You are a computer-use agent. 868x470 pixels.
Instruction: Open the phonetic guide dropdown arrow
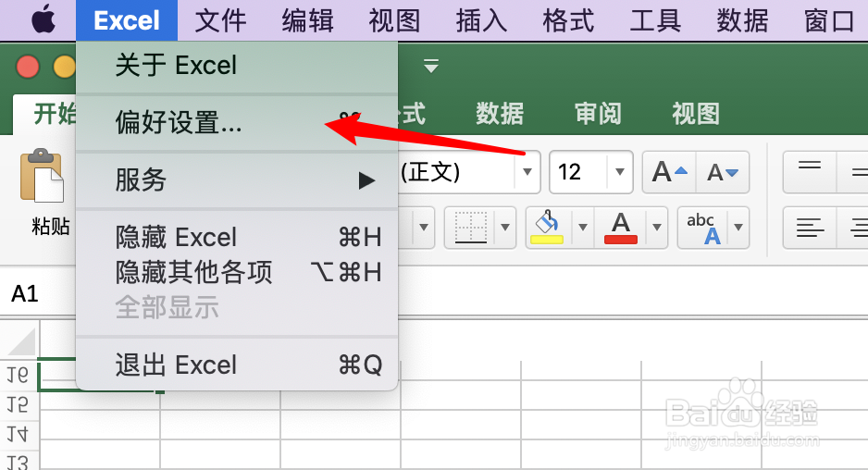point(738,228)
